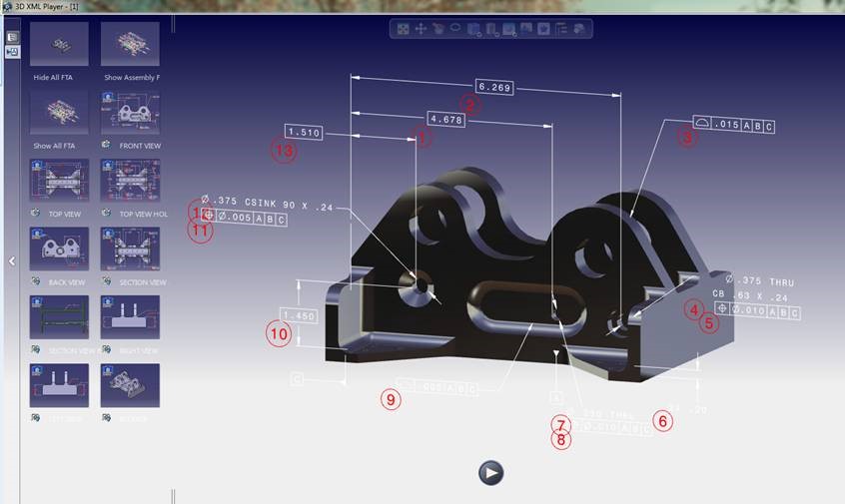Click the rightmost icon in the viewer toolbar

pos(579,29)
